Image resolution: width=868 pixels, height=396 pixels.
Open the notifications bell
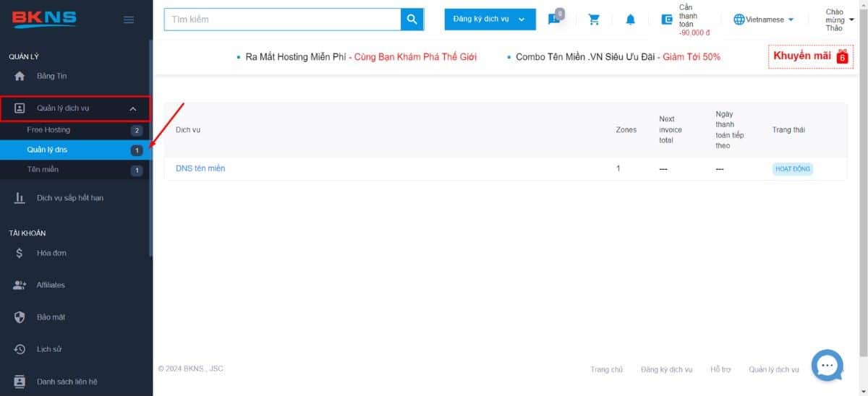(630, 20)
